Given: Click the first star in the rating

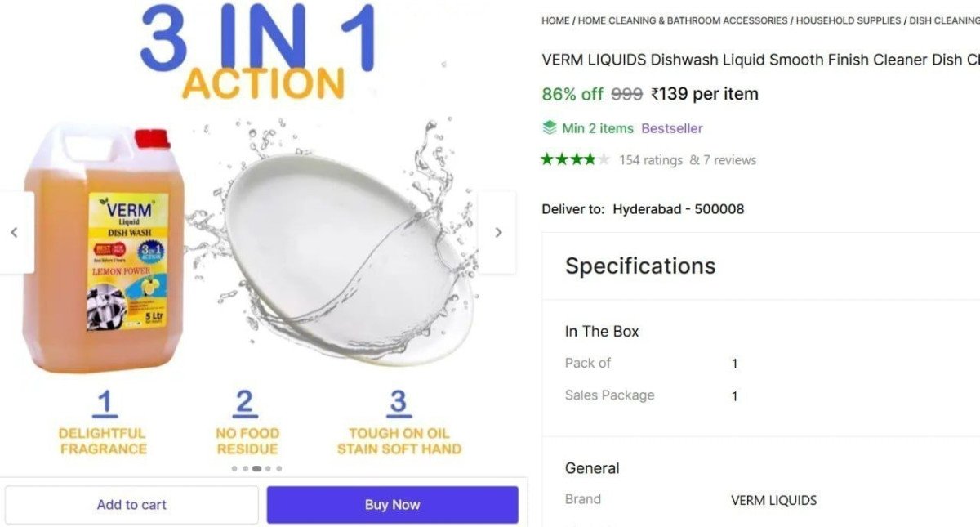Looking at the screenshot, I should pos(546,160).
